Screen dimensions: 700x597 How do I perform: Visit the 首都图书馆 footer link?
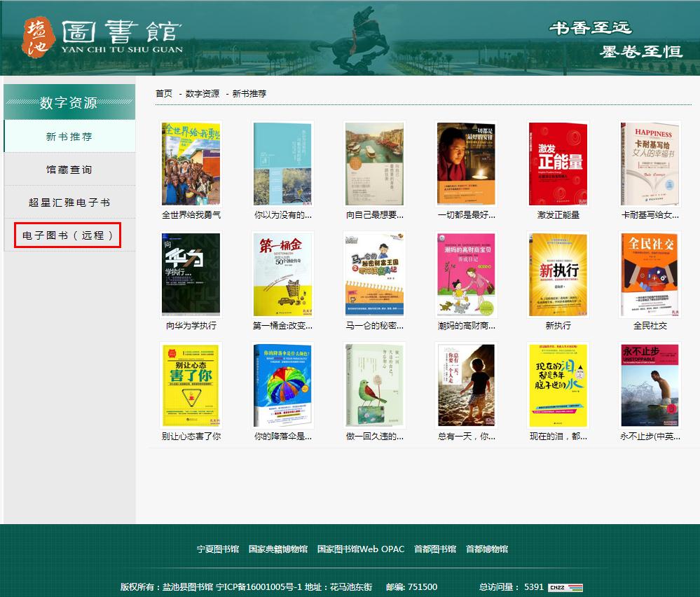point(435,549)
